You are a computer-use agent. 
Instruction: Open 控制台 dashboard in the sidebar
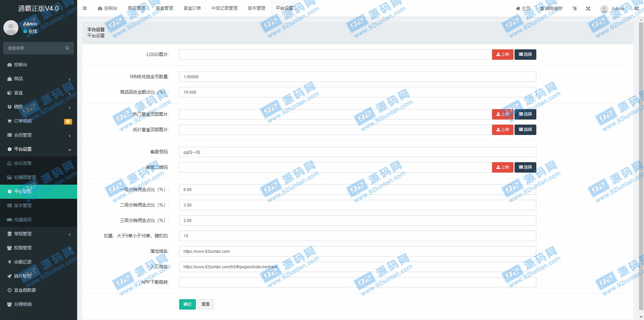(39, 64)
